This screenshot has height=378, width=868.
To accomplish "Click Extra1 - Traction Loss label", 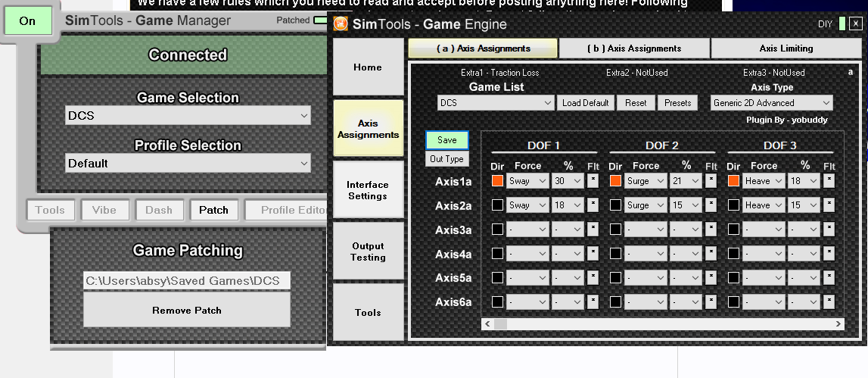I will click(x=500, y=73).
